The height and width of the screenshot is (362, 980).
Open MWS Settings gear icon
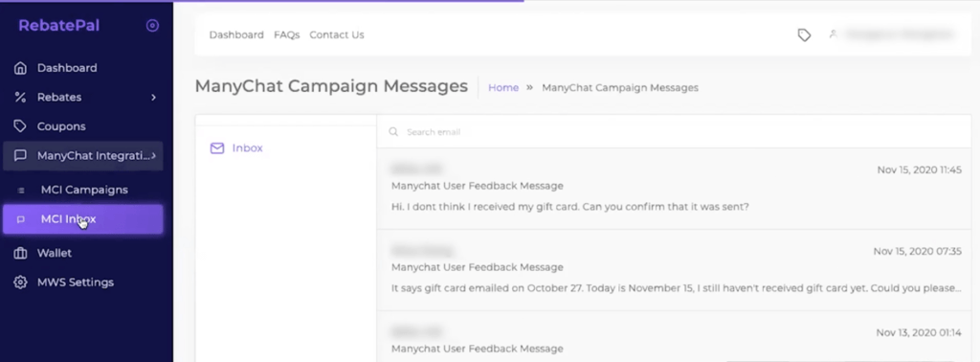pos(20,283)
